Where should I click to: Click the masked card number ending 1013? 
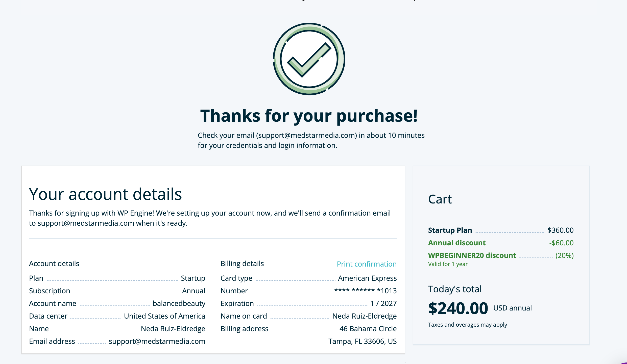coord(365,291)
